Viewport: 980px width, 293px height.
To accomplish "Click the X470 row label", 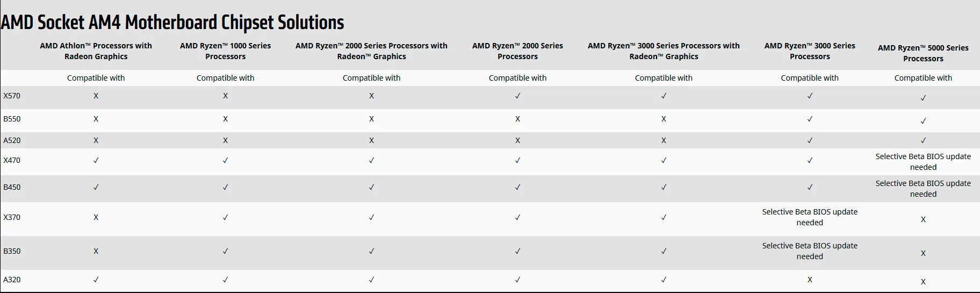I will click(12, 160).
